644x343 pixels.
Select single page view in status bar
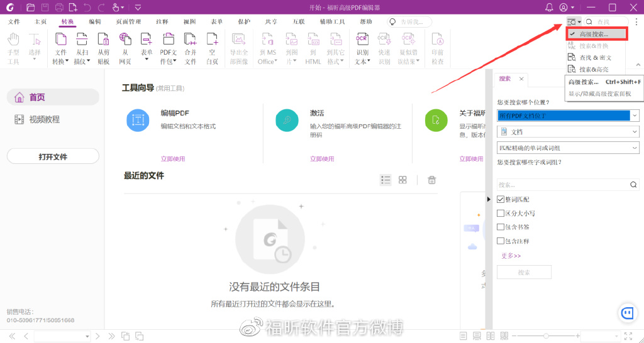(x=464, y=336)
